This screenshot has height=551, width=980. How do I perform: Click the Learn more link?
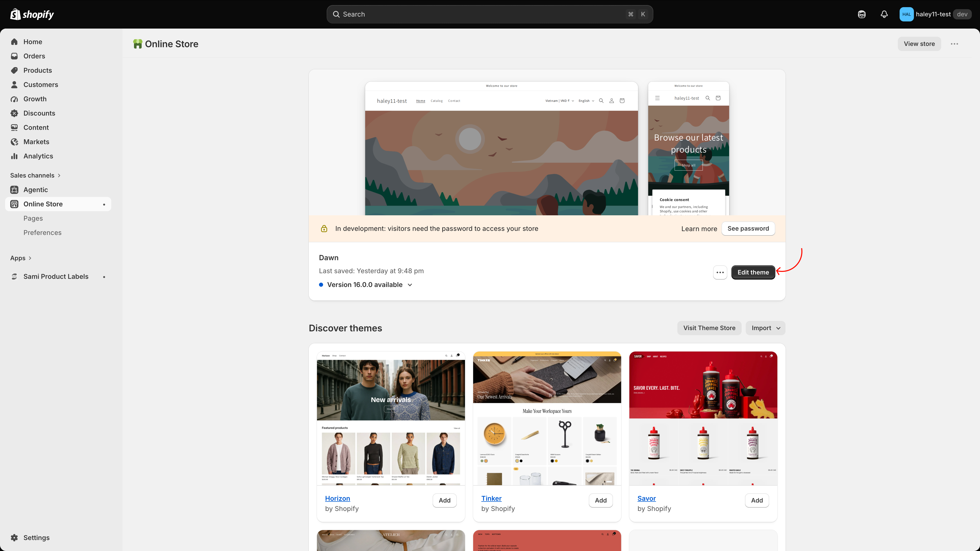(699, 229)
